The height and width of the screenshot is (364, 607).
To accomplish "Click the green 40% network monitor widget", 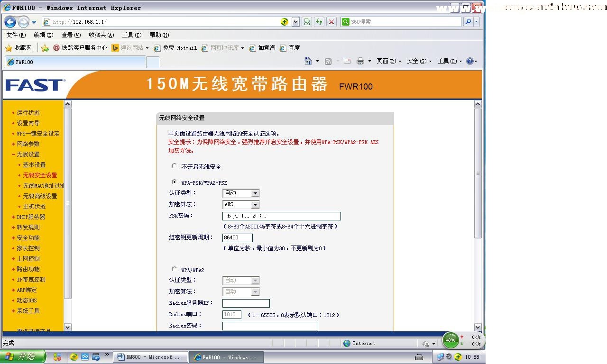I will tap(451, 340).
